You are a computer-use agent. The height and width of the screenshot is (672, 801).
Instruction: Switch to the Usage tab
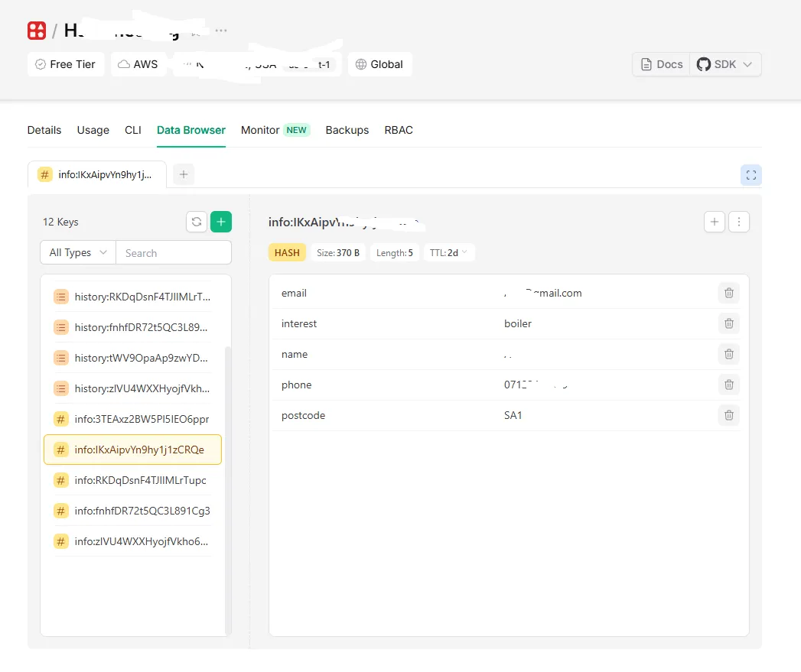click(x=93, y=130)
